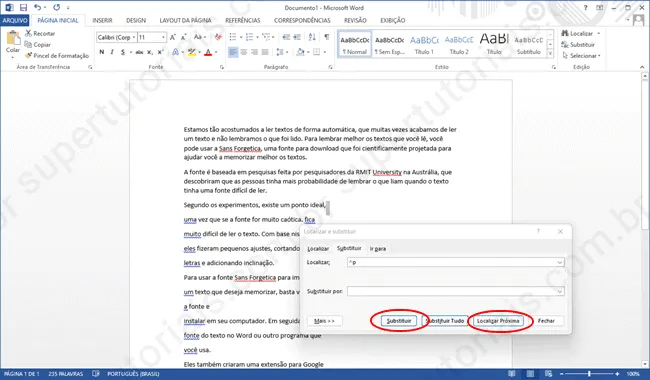Viewport: 650px width, 380px height.
Task: Expand the styles gallery More arrow
Action: point(550,54)
